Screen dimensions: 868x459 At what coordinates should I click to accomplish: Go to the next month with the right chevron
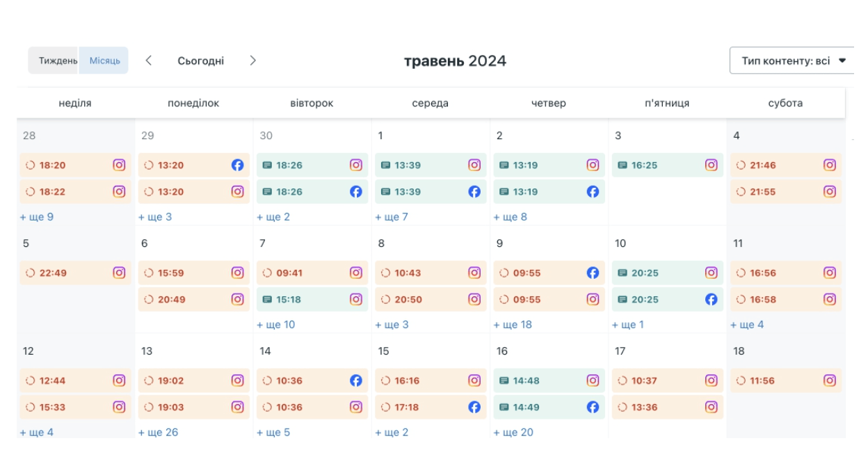pyautogui.click(x=252, y=61)
